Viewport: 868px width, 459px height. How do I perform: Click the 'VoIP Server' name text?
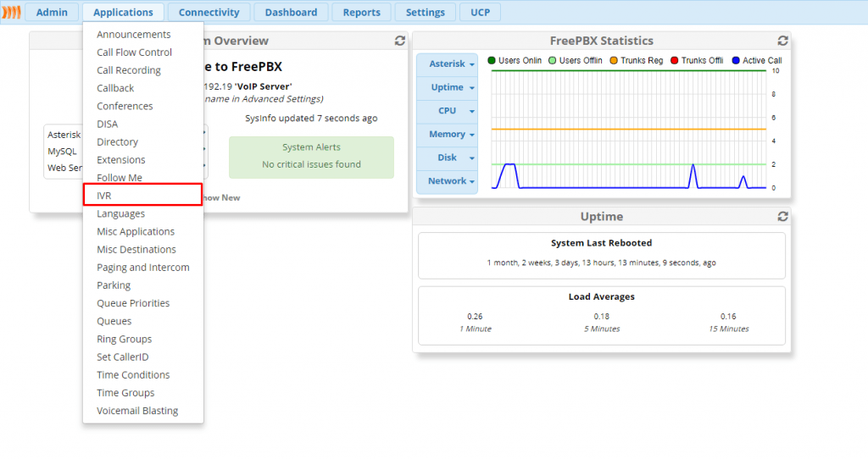pos(264,87)
